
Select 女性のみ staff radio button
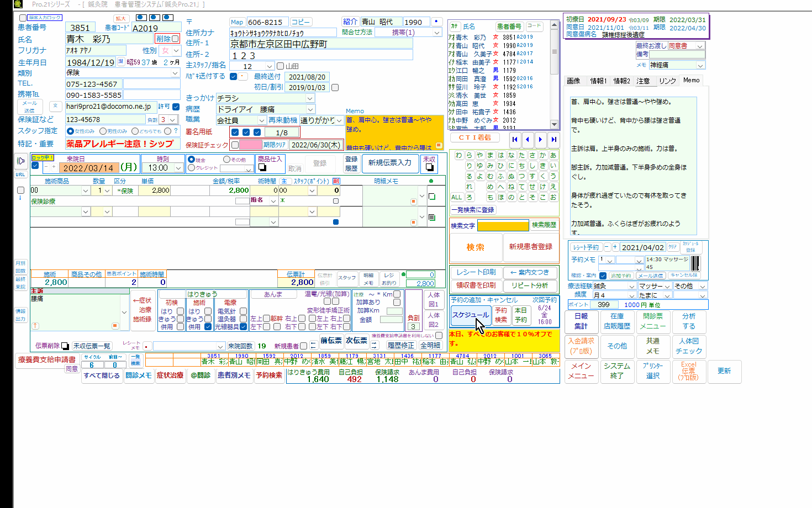[70, 131]
